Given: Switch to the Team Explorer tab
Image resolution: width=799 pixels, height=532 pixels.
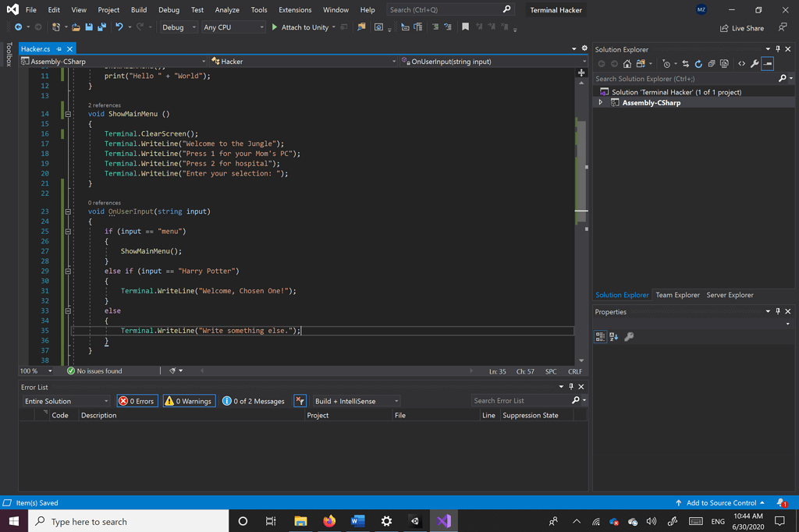Looking at the screenshot, I should point(677,295).
